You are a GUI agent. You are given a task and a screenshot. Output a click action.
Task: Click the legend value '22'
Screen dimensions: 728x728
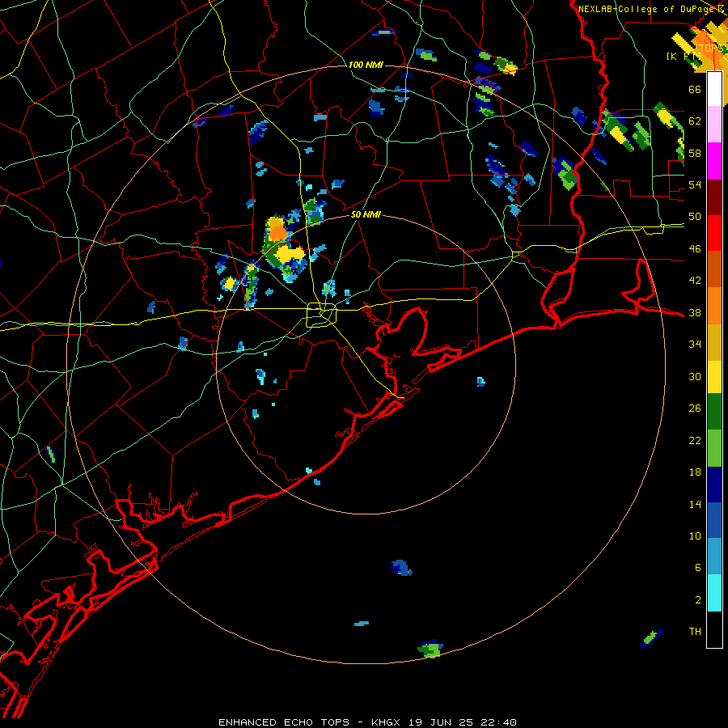[x=695, y=440]
